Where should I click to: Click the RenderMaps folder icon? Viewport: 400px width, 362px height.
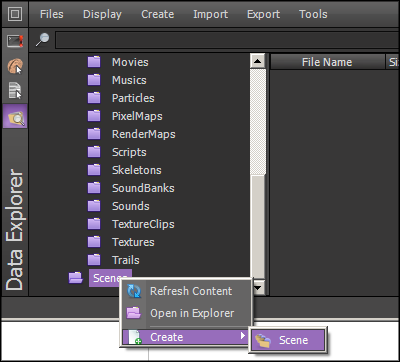(x=94, y=134)
